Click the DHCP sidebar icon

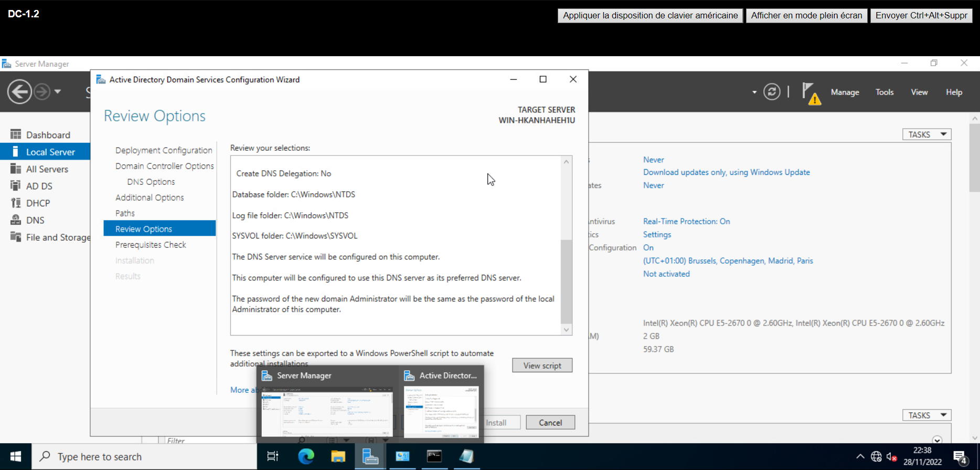tap(16, 203)
